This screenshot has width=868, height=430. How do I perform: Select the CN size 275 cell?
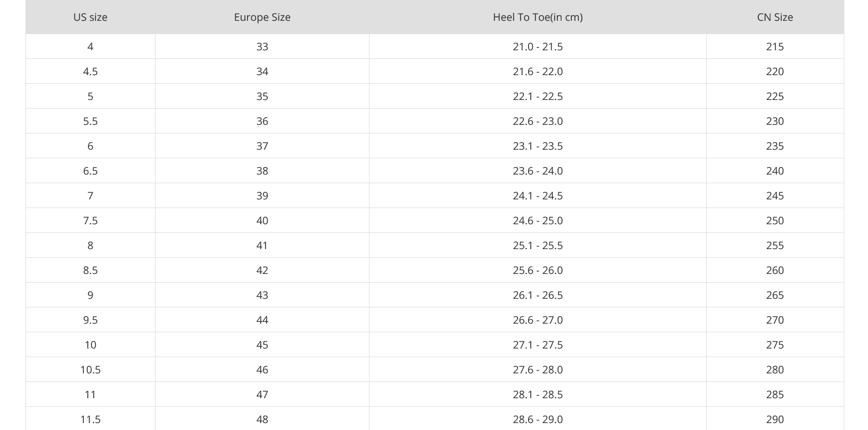point(775,344)
